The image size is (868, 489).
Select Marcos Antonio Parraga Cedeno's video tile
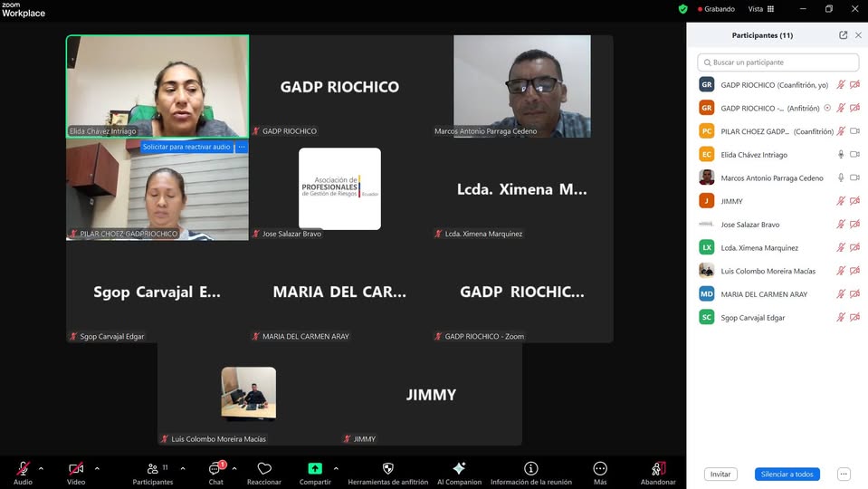(521, 86)
